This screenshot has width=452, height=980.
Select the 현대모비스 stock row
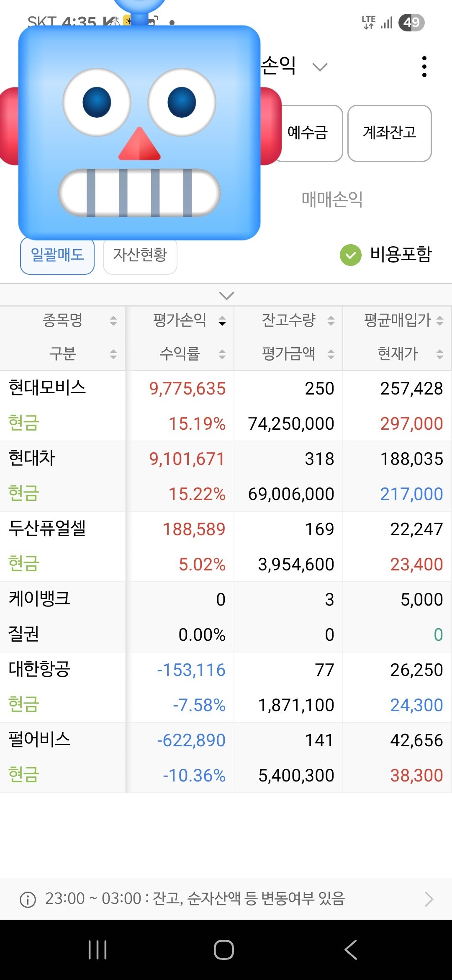pos(47,388)
